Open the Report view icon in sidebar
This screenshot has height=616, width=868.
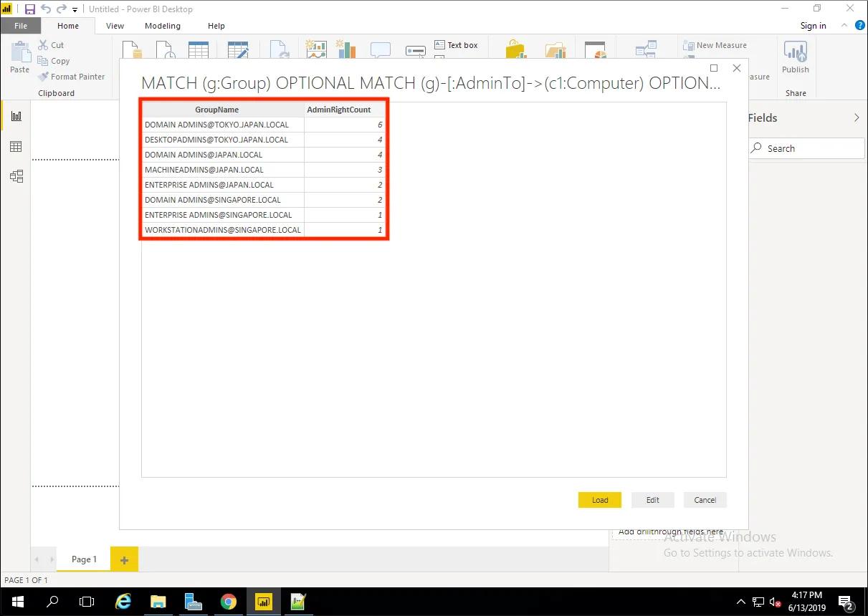point(16,116)
